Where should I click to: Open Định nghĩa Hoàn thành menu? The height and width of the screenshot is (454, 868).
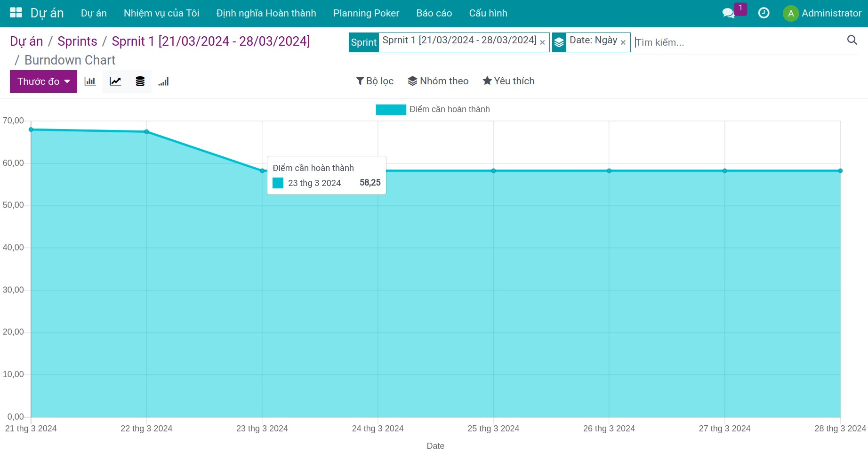point(266,13)
